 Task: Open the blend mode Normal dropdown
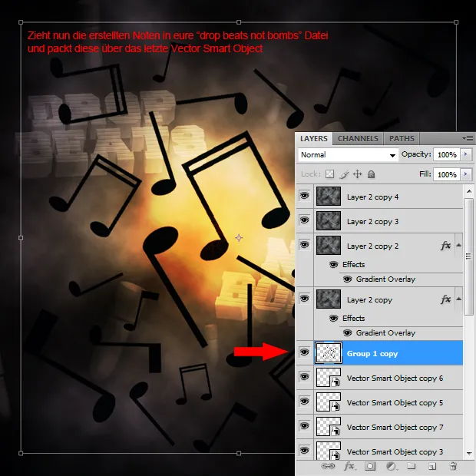pyautogui.click(x=349, y=155)
